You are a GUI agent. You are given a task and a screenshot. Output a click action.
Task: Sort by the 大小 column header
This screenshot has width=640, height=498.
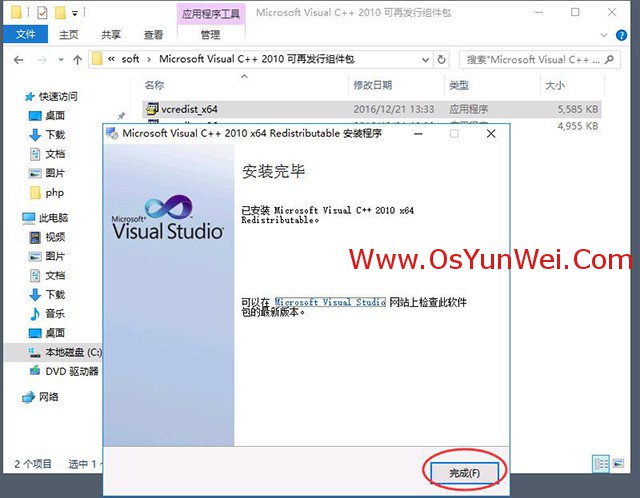[x=555, y=85]
